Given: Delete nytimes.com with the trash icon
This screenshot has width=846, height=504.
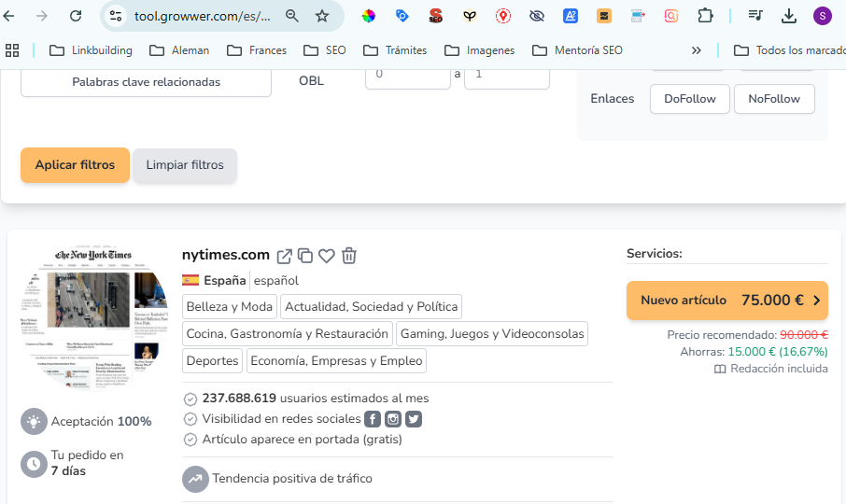Looking at the screenshot, I should coord(349,256).
